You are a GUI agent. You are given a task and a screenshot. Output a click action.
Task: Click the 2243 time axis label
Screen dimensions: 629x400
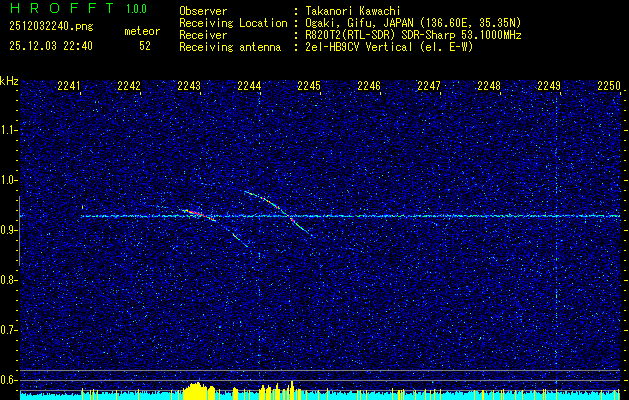click(189, 86)
